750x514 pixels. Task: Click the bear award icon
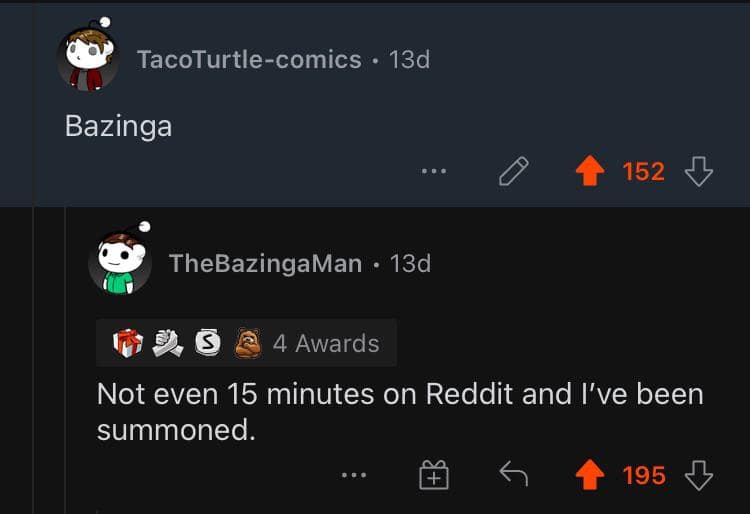(247, 343)
